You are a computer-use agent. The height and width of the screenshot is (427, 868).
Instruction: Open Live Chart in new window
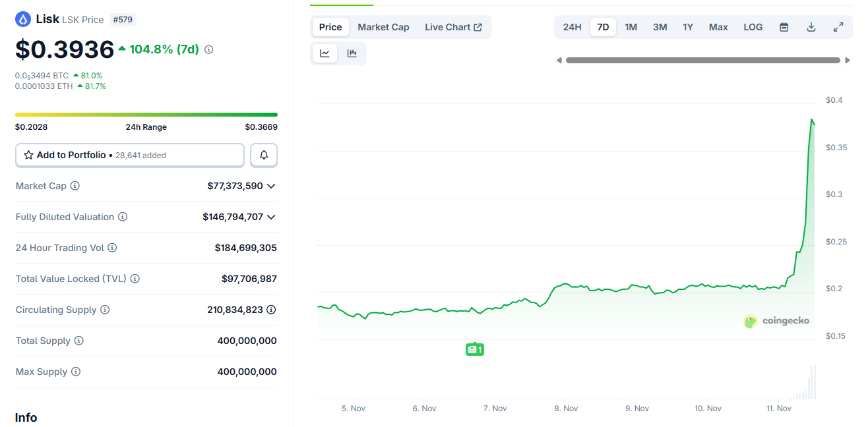[x=453, y=26]
